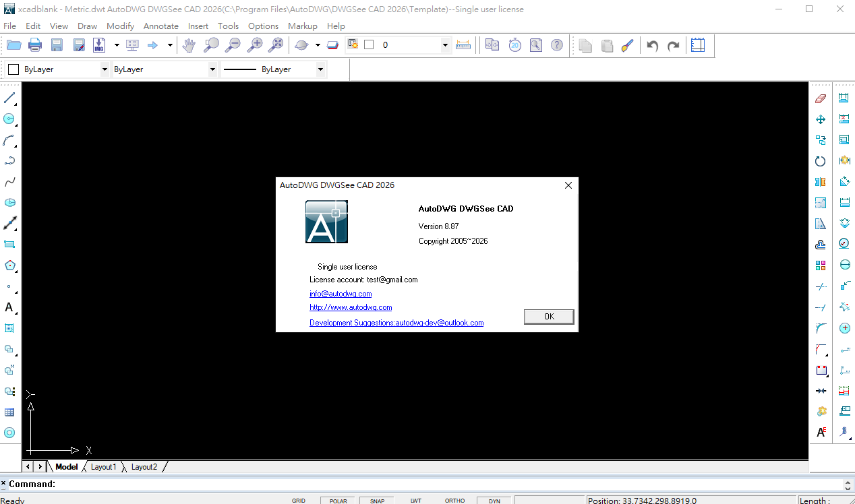855x504 pixels.
Task: Click the Print icon in toolbar
Action: point(36,45)
